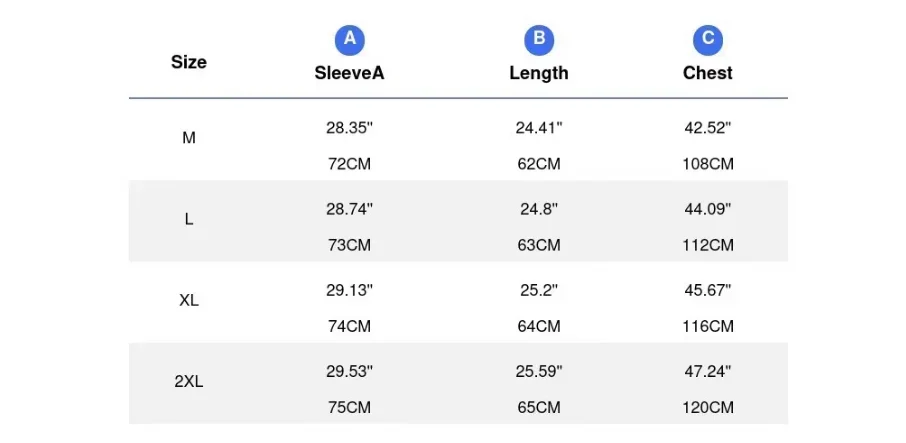Click the 112CM chest measurement
Image resolution: width=906 pixels, height=443 pixels.
pyautogui.click(x=708, y=245)
